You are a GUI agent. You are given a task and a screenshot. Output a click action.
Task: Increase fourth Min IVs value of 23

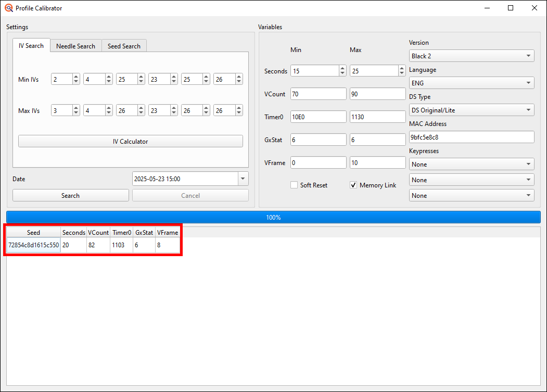click(x=174, y=77)
